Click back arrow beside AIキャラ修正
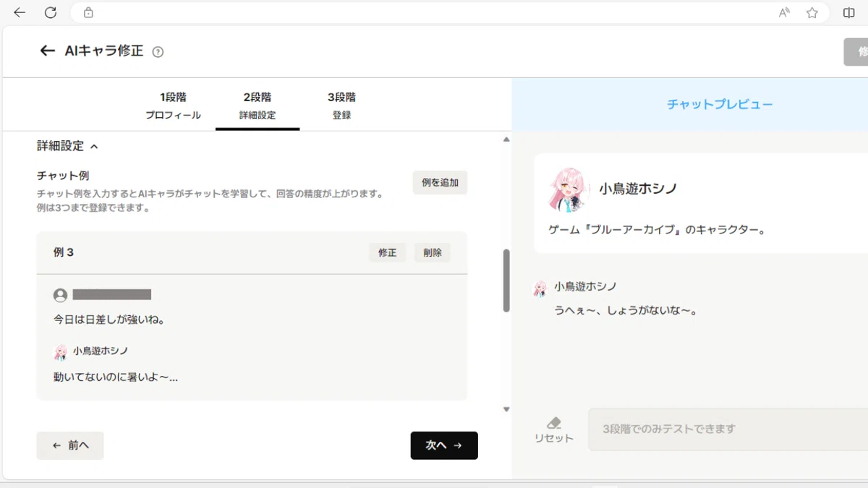 click(48, 51)
